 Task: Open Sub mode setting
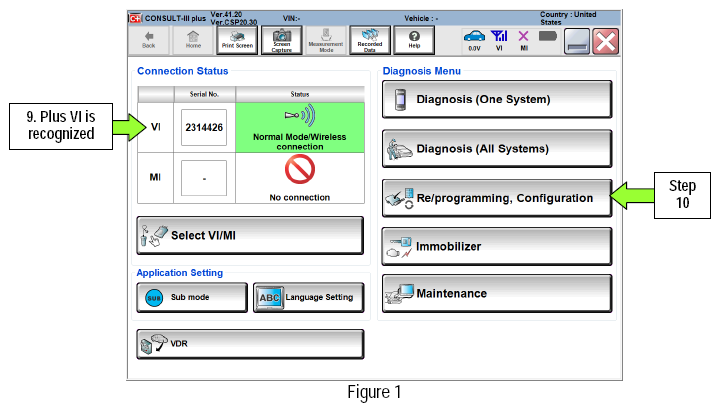click(x=192, y=297)
